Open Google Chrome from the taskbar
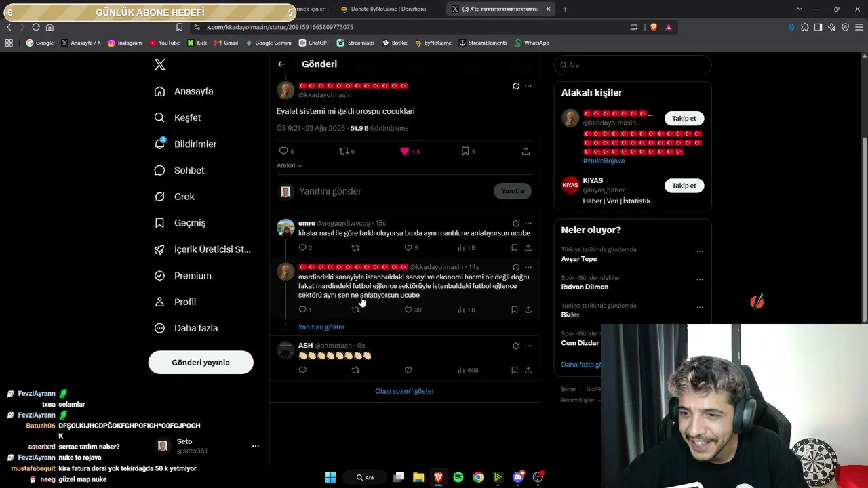This screenshot has width=868, height=488. (478, 477)
